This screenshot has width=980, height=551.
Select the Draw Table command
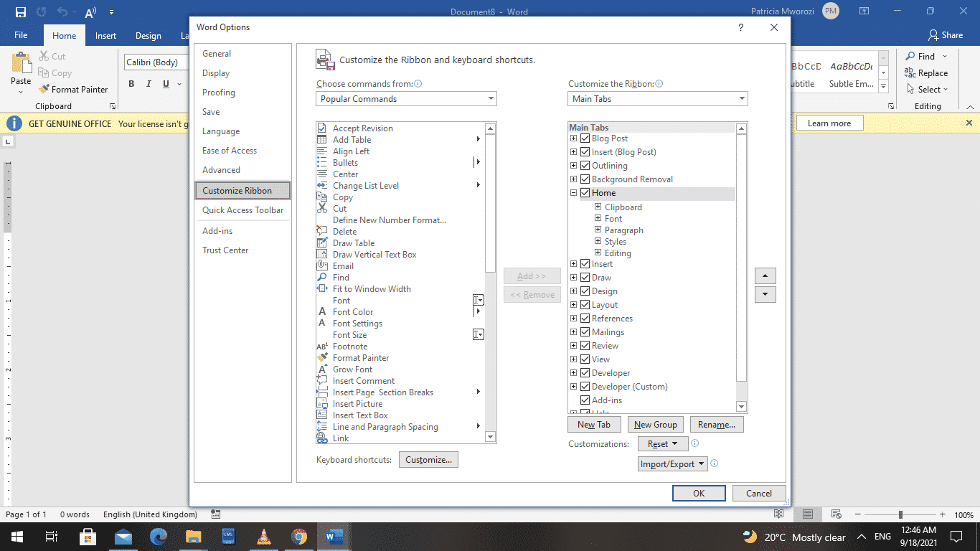[352, 242]
